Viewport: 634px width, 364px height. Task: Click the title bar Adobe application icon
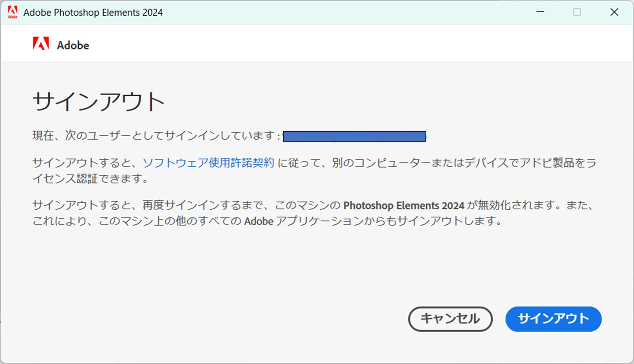[x=13, y=12]
